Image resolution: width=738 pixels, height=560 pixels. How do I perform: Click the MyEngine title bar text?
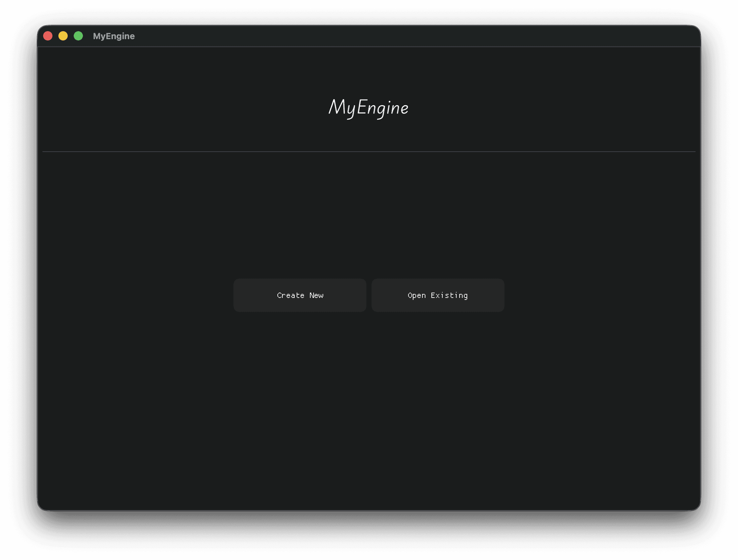coord(114,36)
